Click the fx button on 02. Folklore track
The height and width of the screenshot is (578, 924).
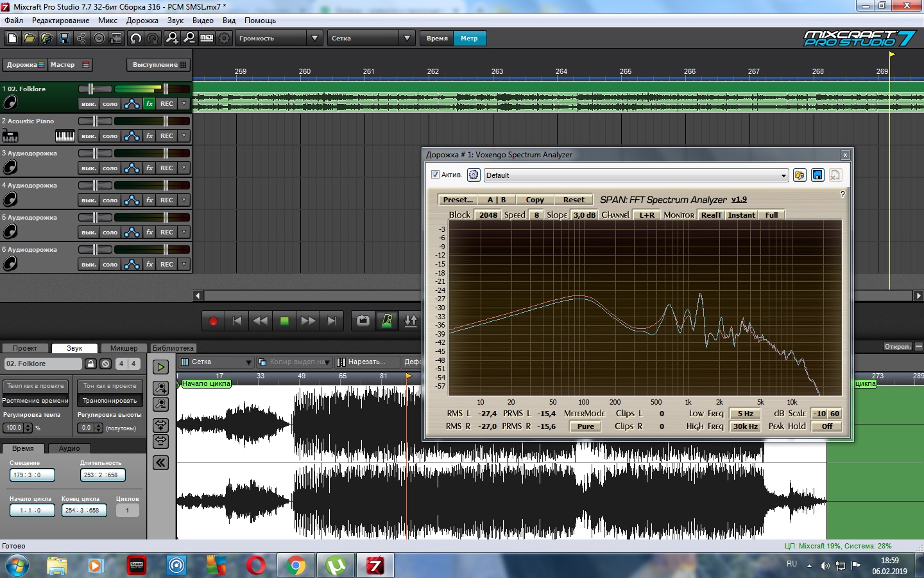pos(150,103)
